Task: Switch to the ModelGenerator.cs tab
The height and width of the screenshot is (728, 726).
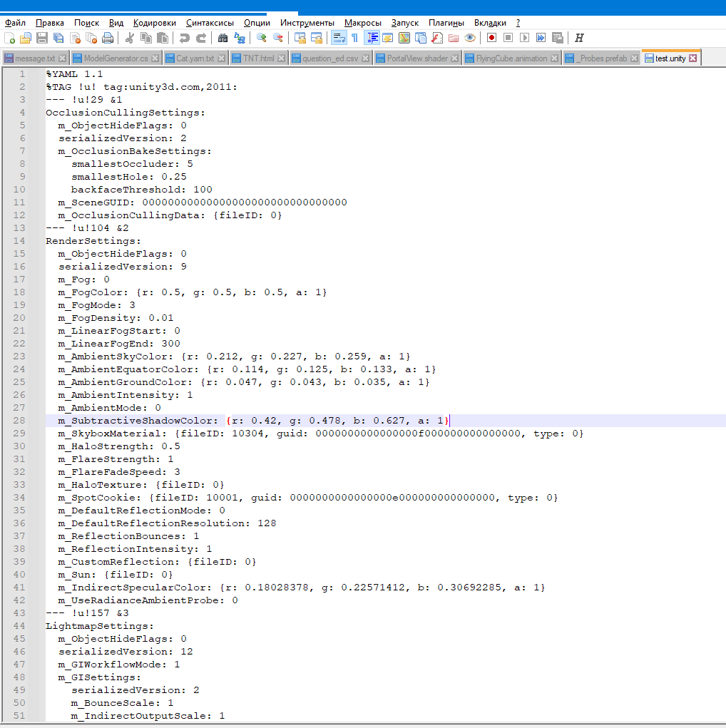Action: tap(115, 58)
